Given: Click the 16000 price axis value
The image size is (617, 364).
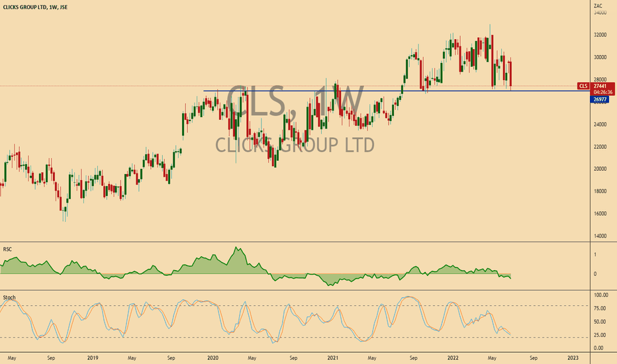Looking at the screenshot, I should [600, 214].
